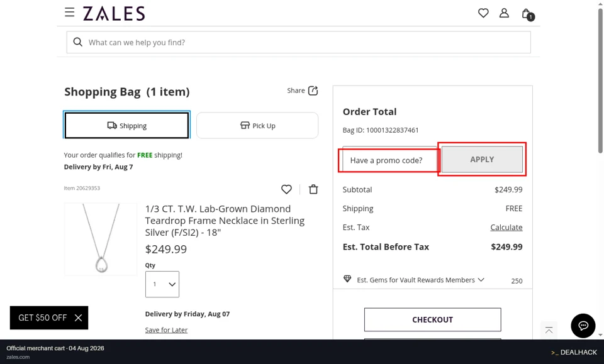The image size is (604, 364).
Task: Focus the 'What can we help you find?' search field
Action: tap(298, 42)
